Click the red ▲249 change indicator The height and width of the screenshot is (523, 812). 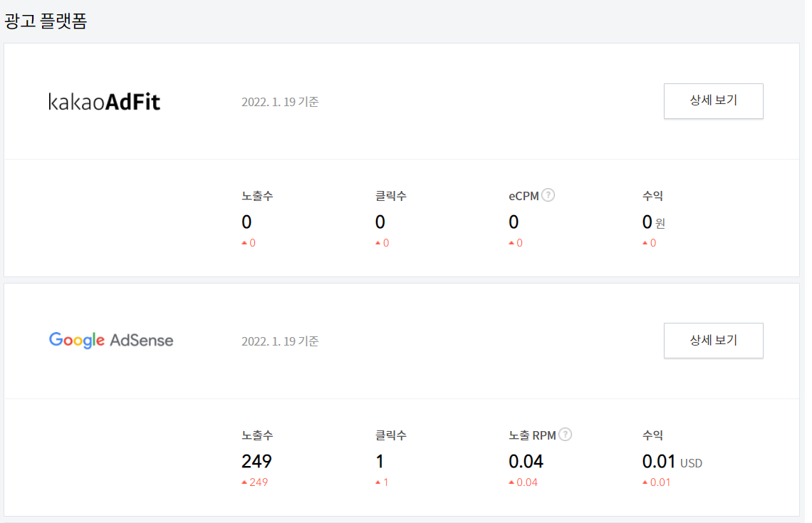(254, 482)
